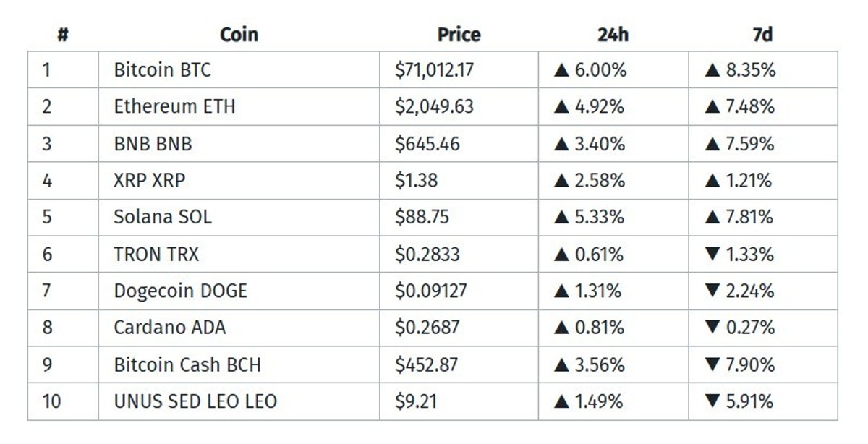
Task: Click the up arrow beside Solana 5.33%
Action: (563, 217)
